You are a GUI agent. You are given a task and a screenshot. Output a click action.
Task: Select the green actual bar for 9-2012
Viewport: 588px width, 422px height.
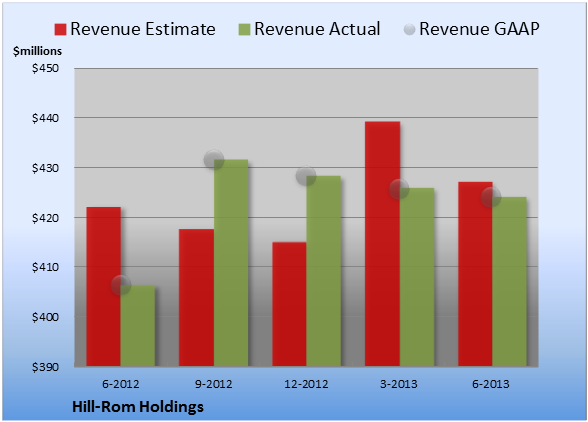[231, 263]
